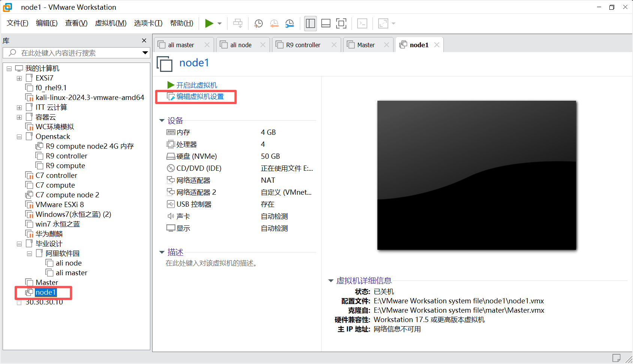Open the 选项卡(T) menu
Image resolution: width=633 pixels, height=364 pixels.
[x=148, y=23]
